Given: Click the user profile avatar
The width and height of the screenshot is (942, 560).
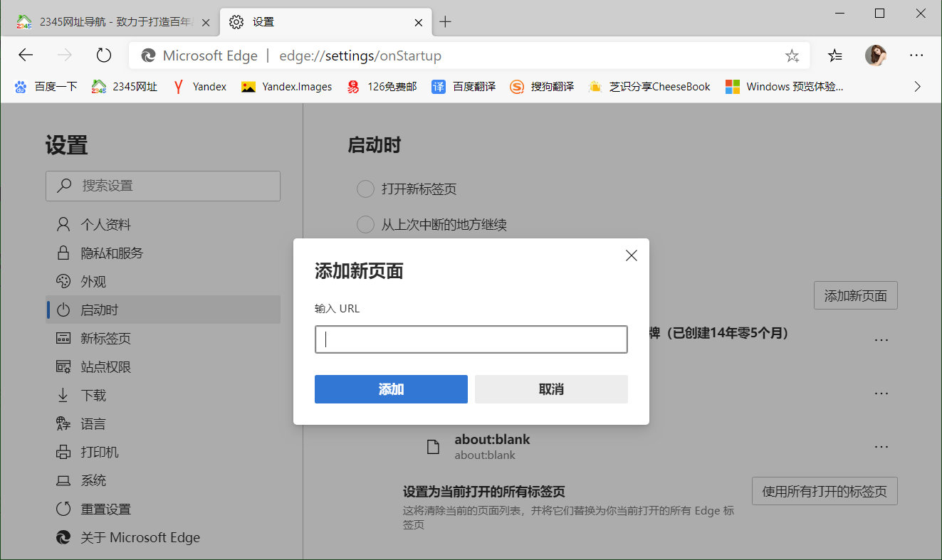Looking at the screenshot, I should [x=876, y=55].
